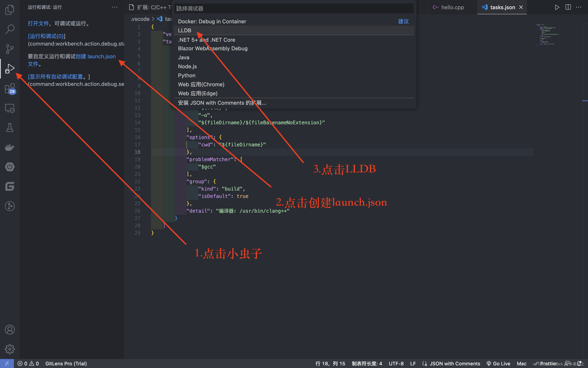Select Docker: Debug in Container debugger
588x368 pixels.
pyautogui.click(x=294, y=21)
